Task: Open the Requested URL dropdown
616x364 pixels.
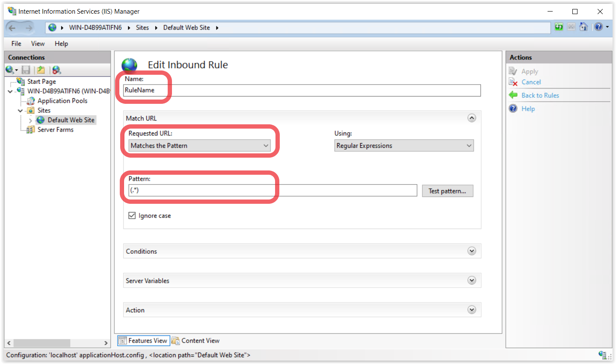Action: [200, 146]
